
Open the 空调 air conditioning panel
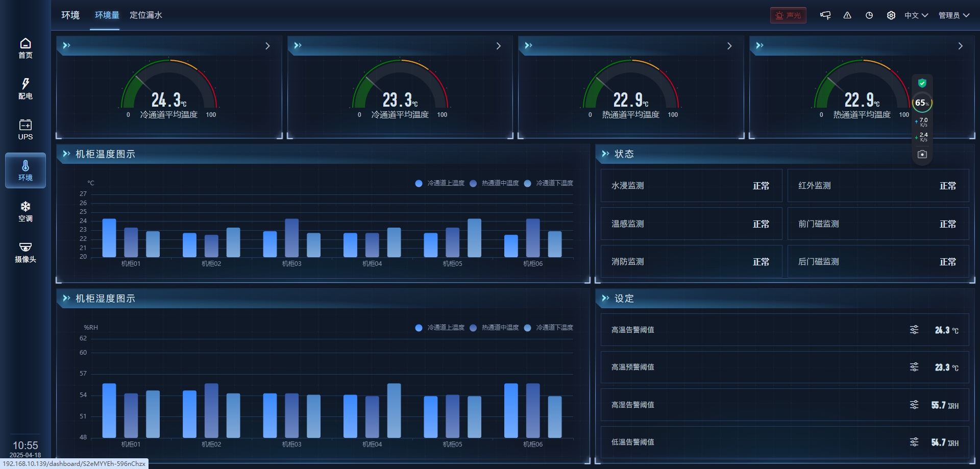[25, 210]
